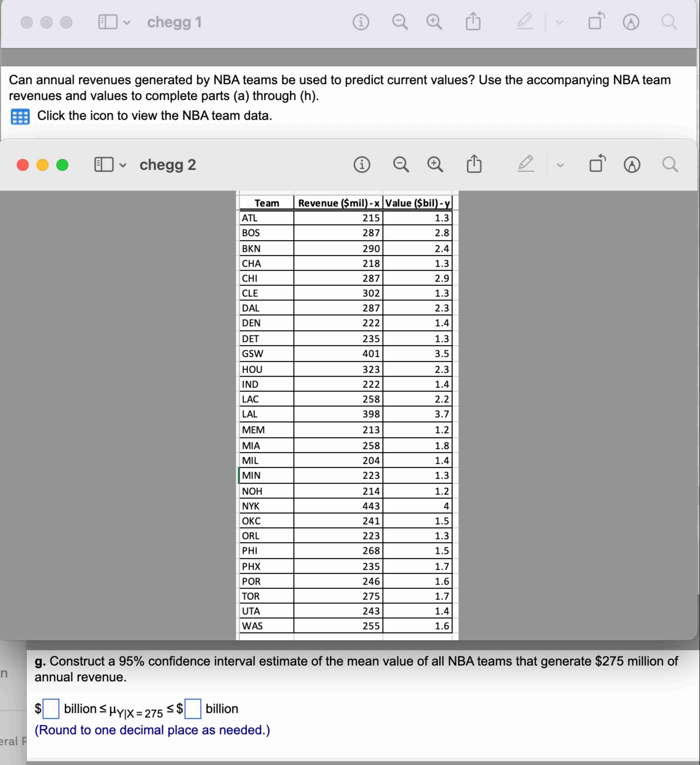
Task: Zoom out in the chegg 2 window
Action: coord(400,165)
